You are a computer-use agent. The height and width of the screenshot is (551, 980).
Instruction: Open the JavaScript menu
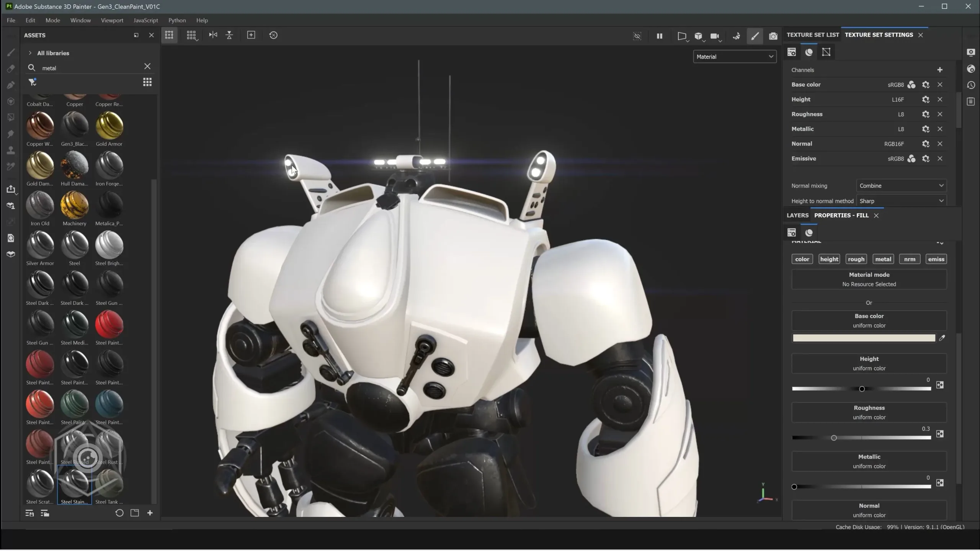point(145,20)
